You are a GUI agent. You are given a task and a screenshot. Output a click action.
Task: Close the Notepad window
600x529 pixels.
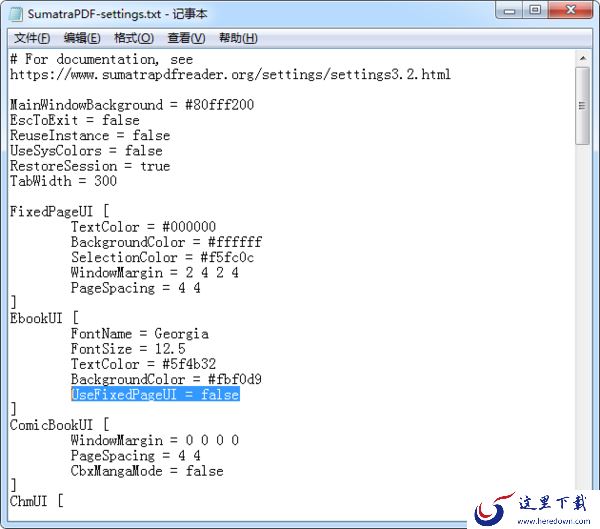(571, 10)
